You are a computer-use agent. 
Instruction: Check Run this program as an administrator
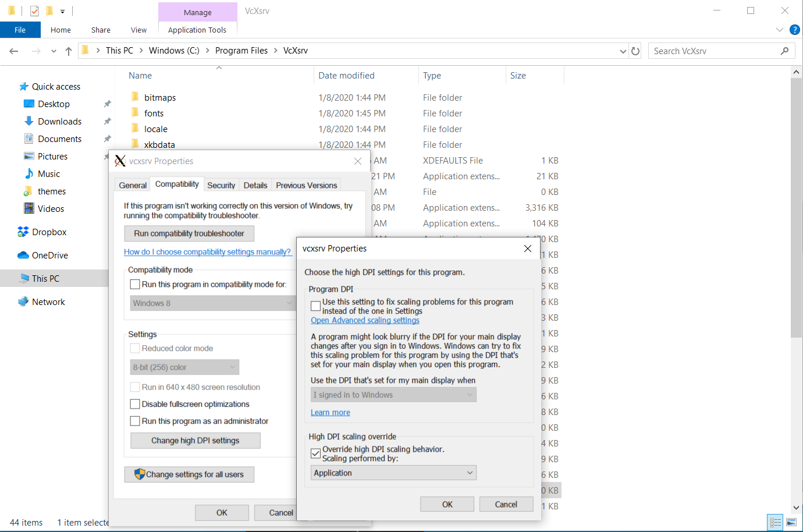[135, 421]
